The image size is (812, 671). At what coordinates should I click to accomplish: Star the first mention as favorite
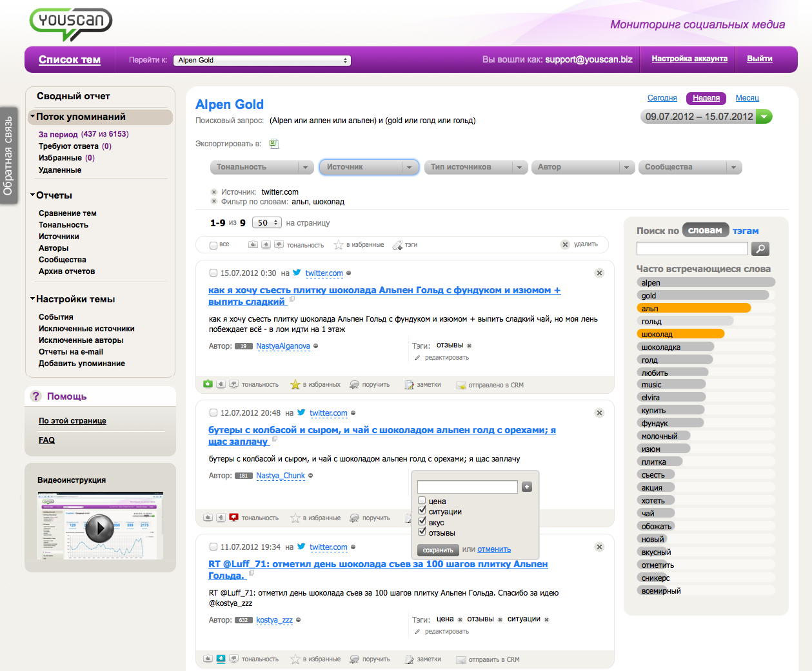pyautogui.click(x=295, y=385)
